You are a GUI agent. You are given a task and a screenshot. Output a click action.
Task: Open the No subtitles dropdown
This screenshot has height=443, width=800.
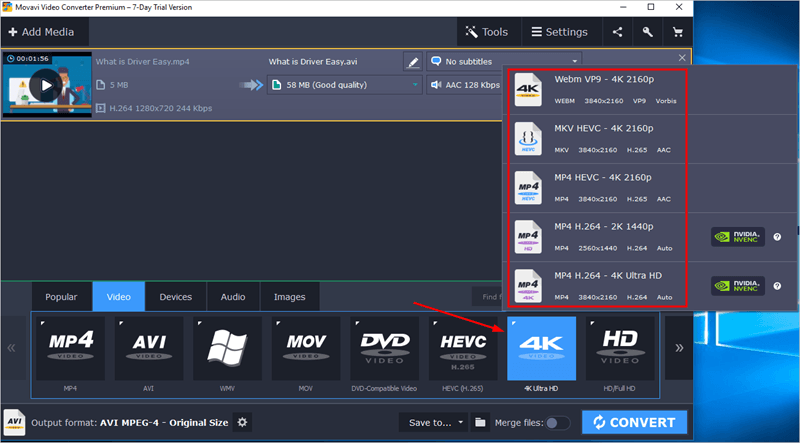pyautogui.click(x=504, y=62)
